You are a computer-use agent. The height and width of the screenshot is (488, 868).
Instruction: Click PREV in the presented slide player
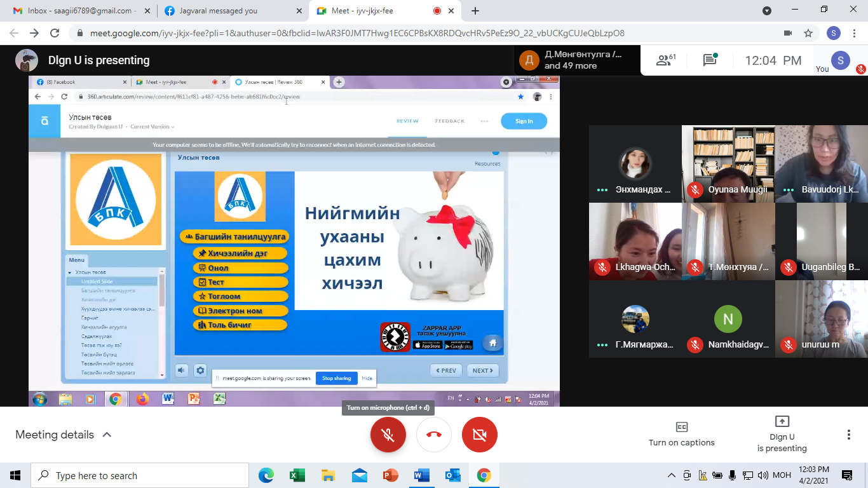click(x=446, y=370)
